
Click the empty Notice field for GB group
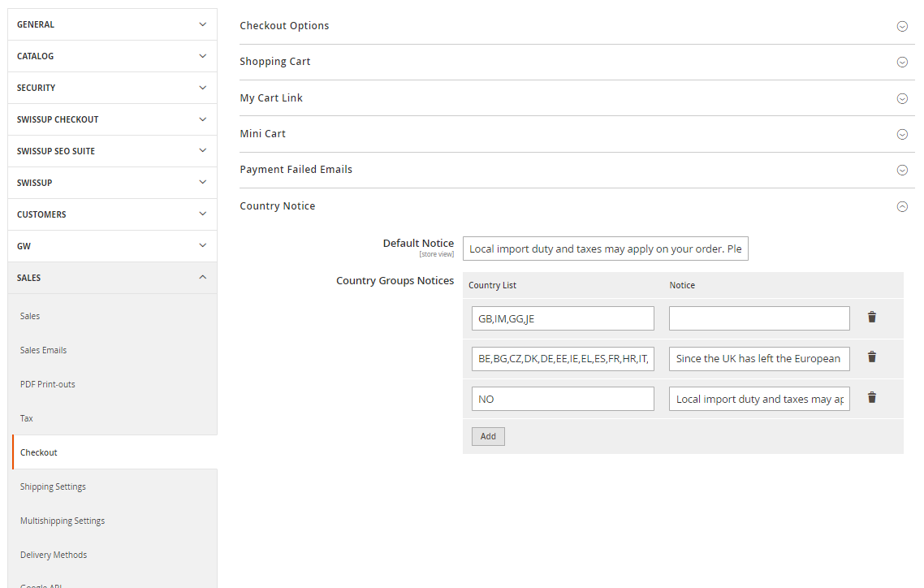758,318
